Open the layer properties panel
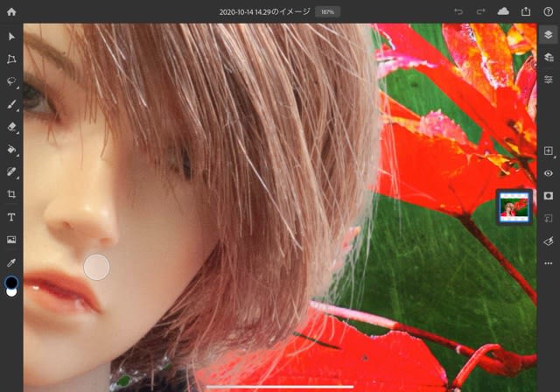The image size is (560, 392). click(x=549, y=80)
